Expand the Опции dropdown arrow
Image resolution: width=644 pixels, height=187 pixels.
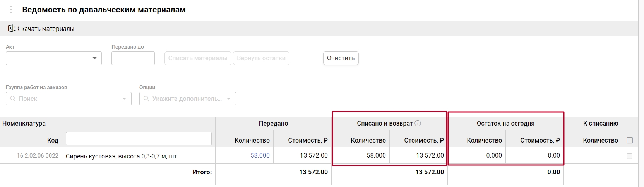229,99
